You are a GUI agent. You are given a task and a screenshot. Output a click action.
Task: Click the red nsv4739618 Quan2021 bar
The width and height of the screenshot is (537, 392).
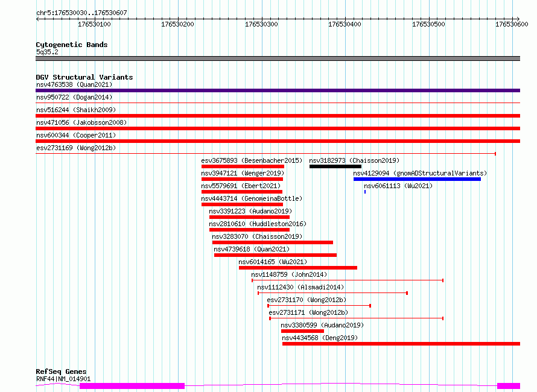(275, 255)
